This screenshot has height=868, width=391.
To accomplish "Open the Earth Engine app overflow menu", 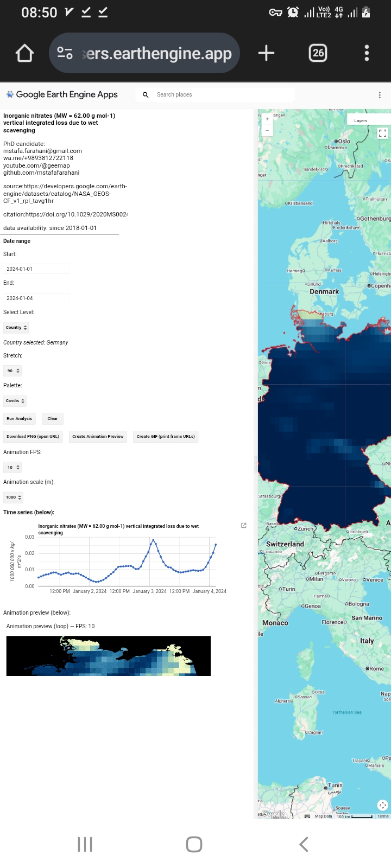I will point(380,95).
